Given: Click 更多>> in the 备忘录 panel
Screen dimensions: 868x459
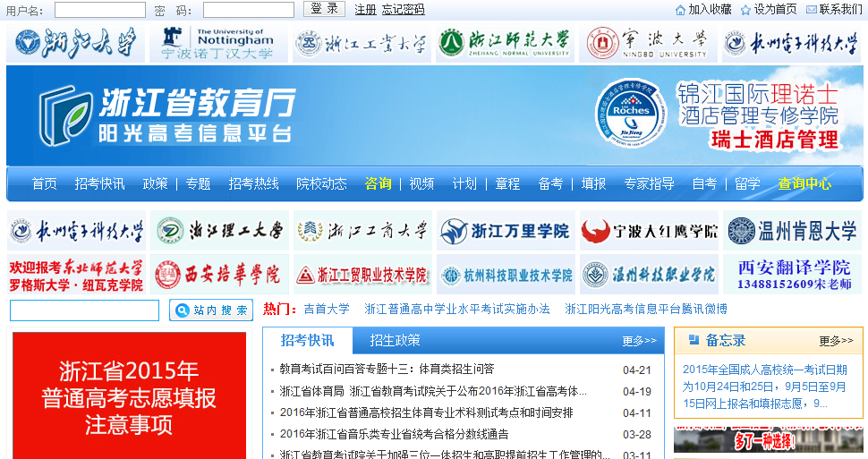Looking at the screenshot, I should pos(836,341).
